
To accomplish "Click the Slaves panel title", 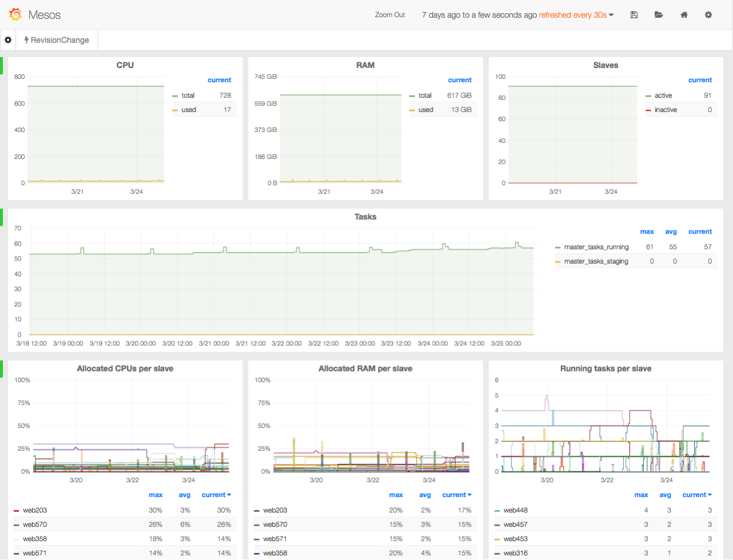I will click(x=605, y=65).
